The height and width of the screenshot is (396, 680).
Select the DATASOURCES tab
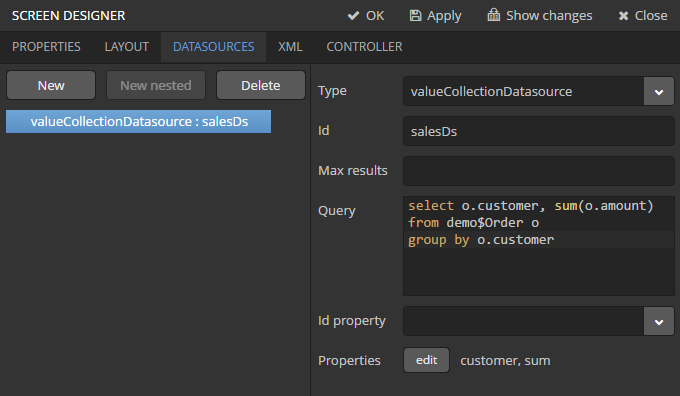point(213,47)
